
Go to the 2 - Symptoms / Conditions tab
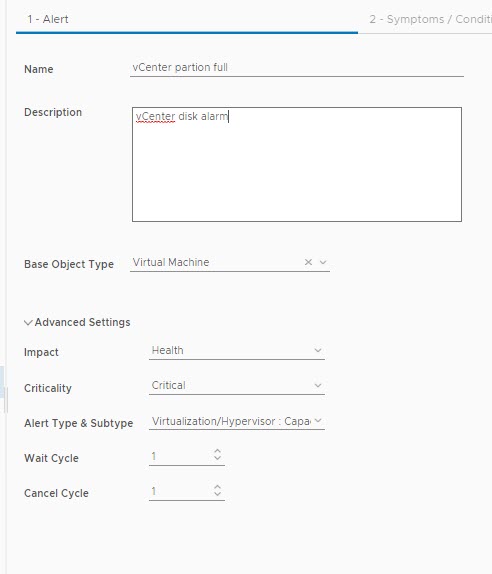tap(430, 19)
